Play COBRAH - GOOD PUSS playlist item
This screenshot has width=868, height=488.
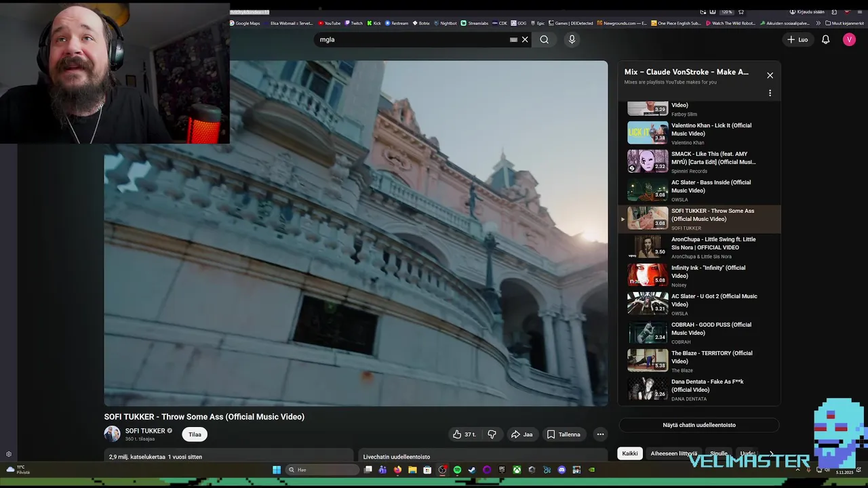[699, 333]
